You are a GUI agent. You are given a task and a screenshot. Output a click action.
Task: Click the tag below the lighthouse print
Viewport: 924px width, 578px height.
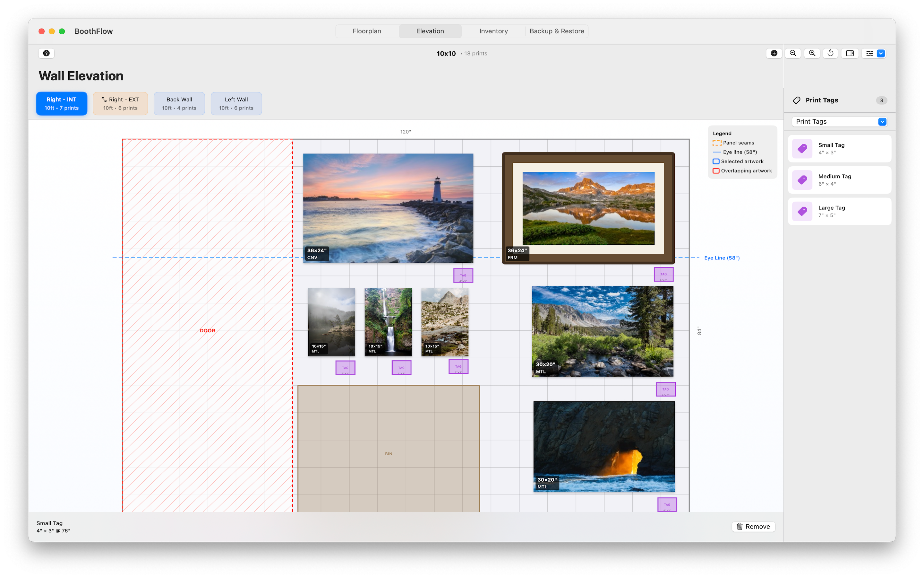click(463, 275)
